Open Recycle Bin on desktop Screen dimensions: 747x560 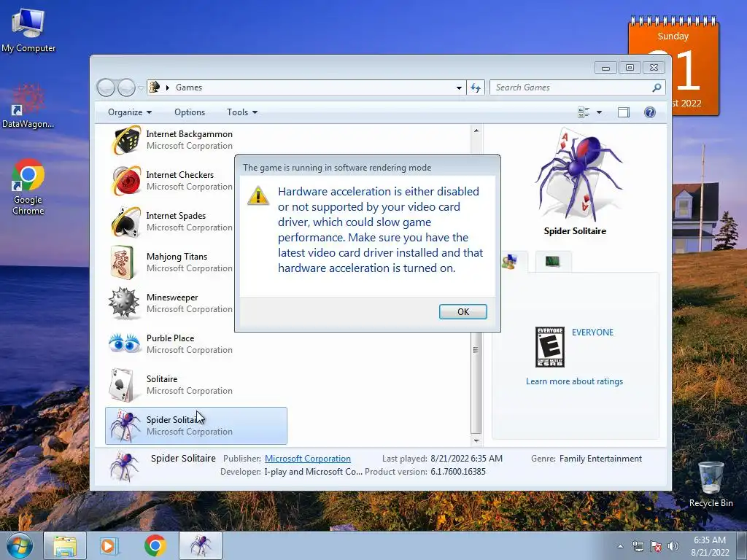(711, 484)
